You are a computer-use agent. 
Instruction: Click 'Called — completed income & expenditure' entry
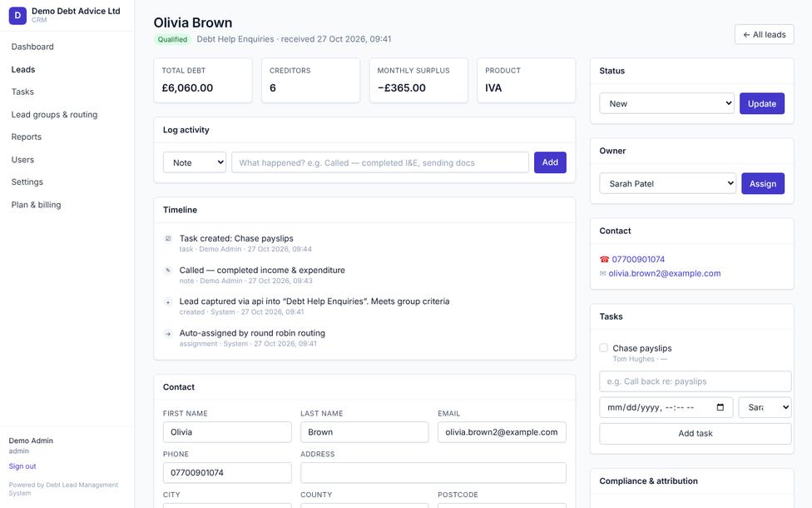[262, 270]
